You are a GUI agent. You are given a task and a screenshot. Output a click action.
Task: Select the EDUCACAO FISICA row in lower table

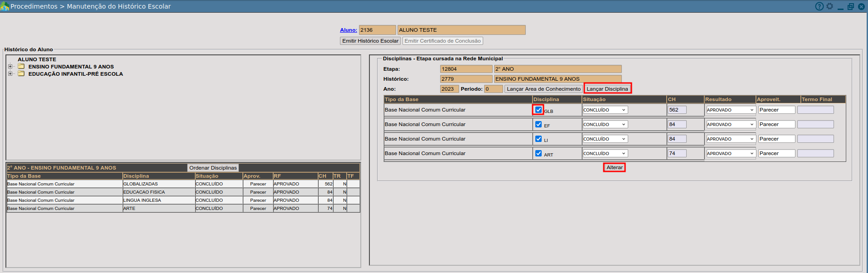pyautogui.click(x=183, y=192)
